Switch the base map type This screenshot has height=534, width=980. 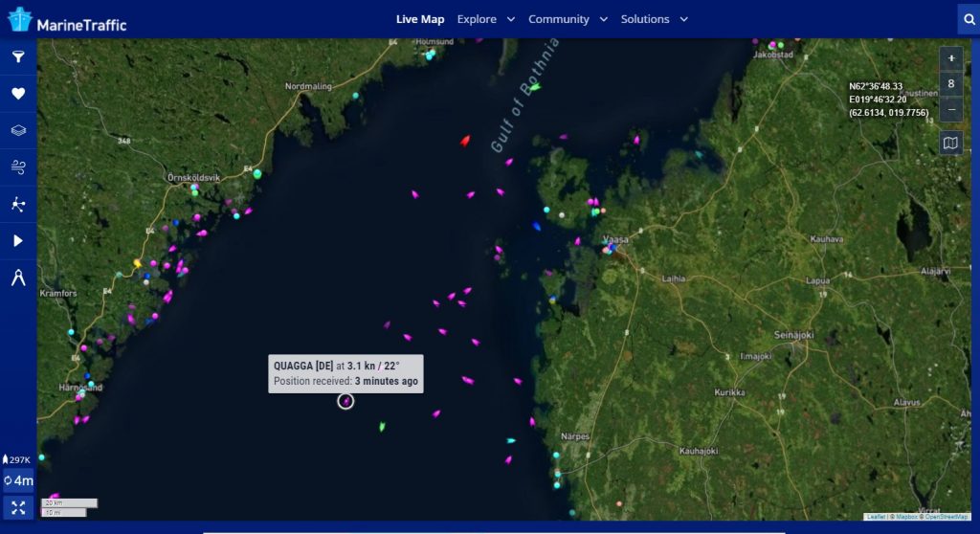[950, 144]
